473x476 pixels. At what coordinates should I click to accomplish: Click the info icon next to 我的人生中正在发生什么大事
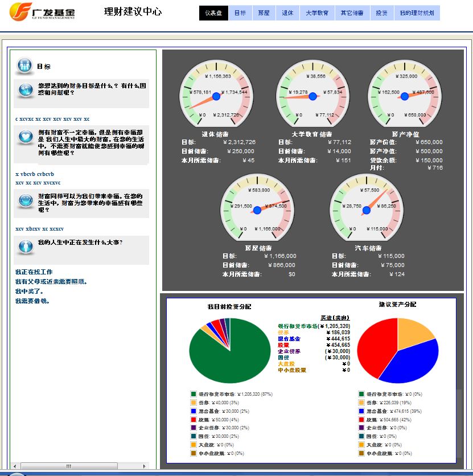(26, 246)
